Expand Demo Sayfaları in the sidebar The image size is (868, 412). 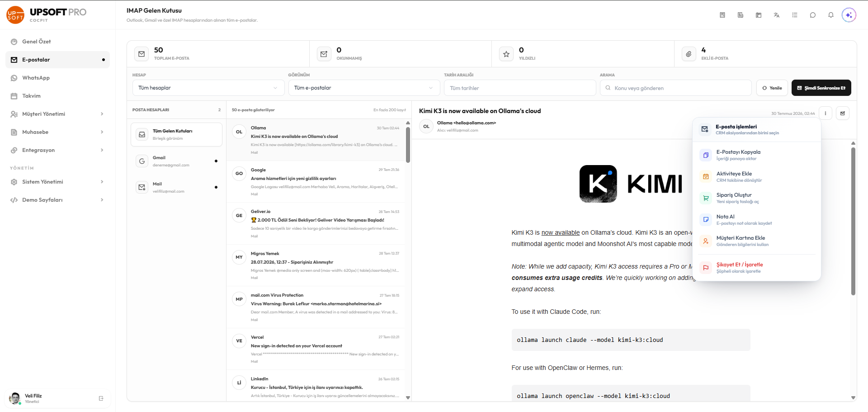tap(57, 200)
